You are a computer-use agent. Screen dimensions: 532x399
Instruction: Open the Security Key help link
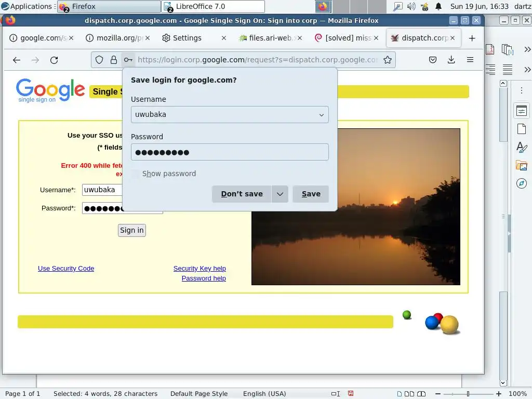(199, 269)
